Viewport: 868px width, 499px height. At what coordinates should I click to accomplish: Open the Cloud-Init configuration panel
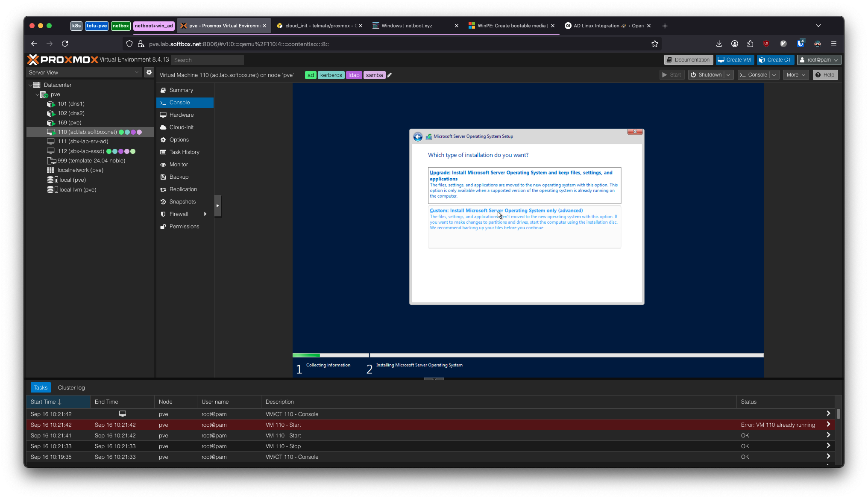point(181,127)
